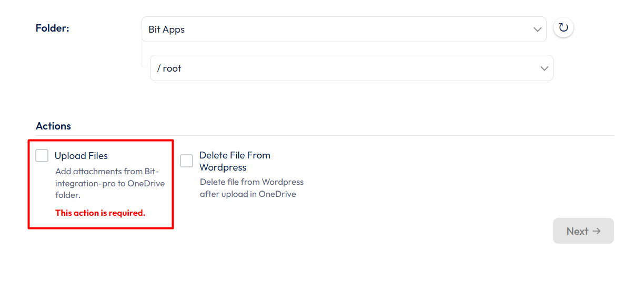Click the 'Delete file from Wordpress after upload' description

pos(251,188)
